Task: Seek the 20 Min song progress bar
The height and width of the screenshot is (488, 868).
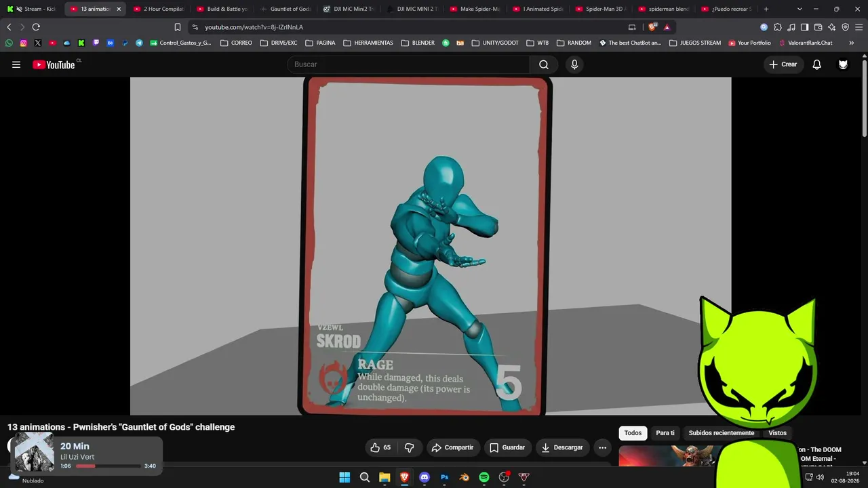Action: pyautogui.click(x=108, y=466)
